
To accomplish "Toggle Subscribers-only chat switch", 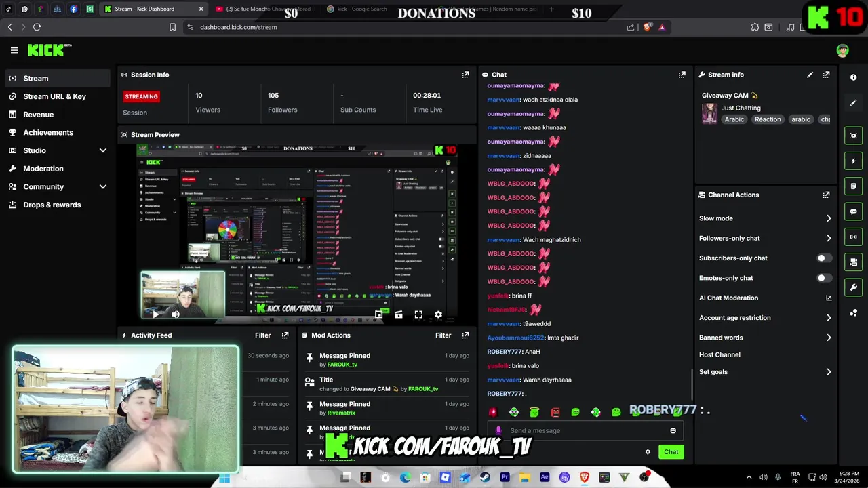I will coord(824,258).
